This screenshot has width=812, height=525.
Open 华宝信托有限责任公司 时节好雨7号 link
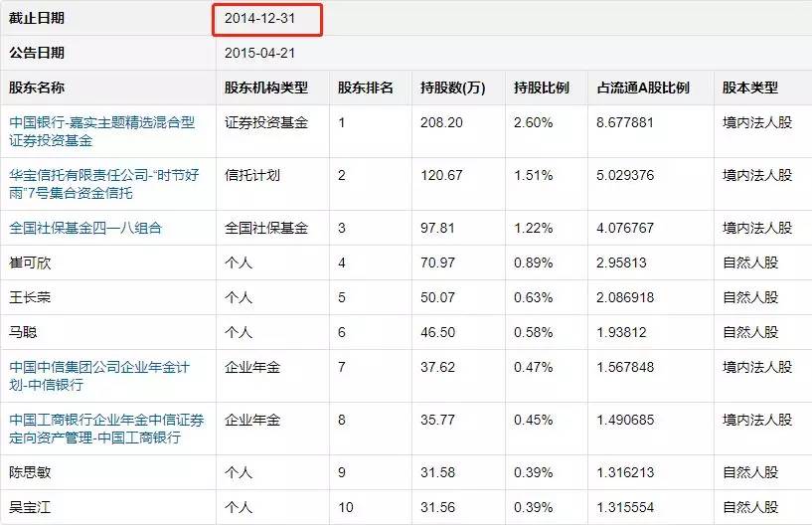tap(103, 184)
